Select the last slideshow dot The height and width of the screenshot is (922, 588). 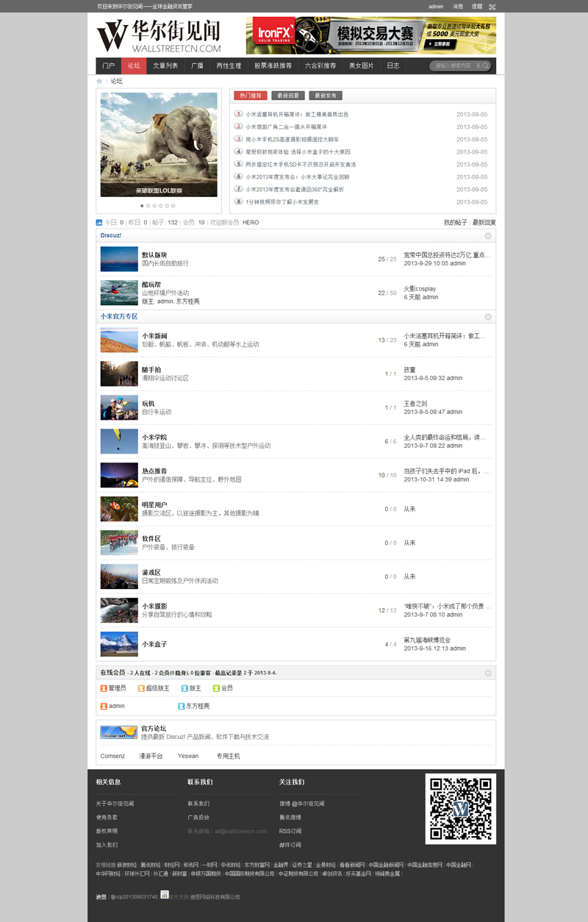tap(173, 206)
